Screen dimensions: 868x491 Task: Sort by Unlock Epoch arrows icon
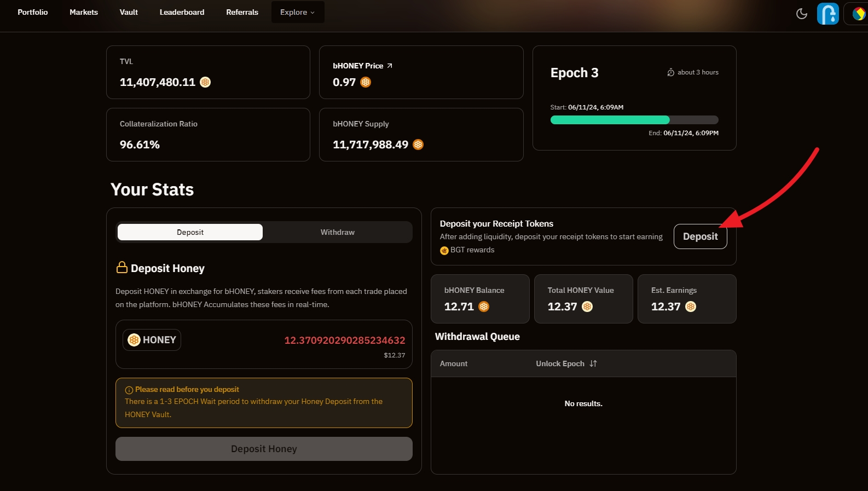pyautogui.click(x=593, y=363)
